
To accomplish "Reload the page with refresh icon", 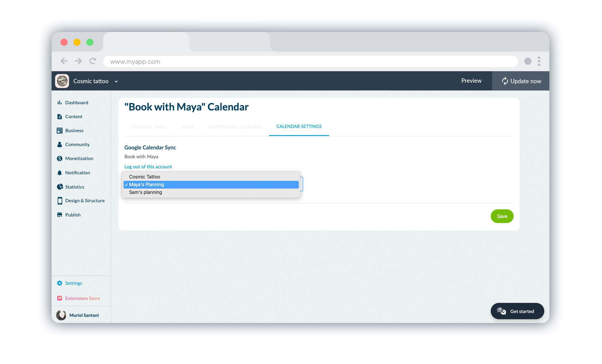I will [x=92, y=61].
